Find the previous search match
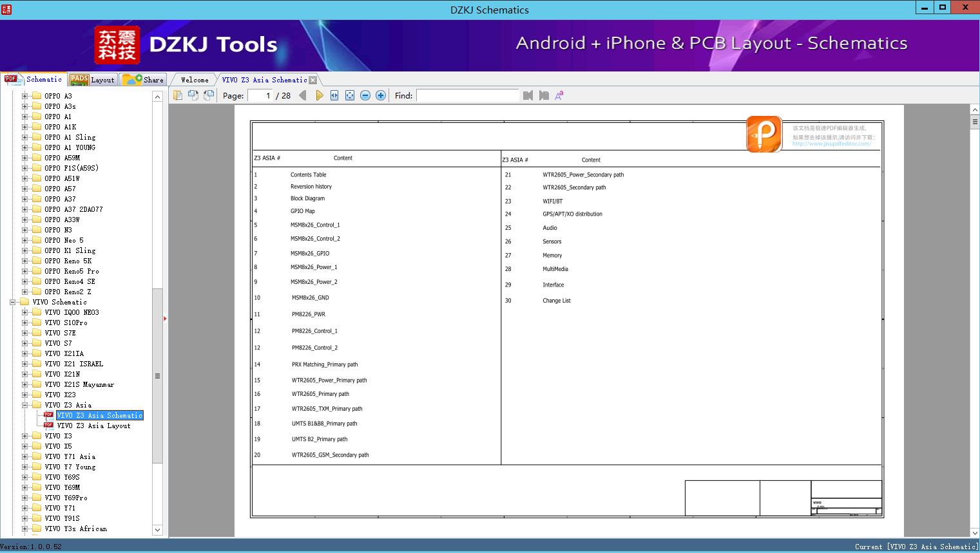980x553 pixels. 528,95
